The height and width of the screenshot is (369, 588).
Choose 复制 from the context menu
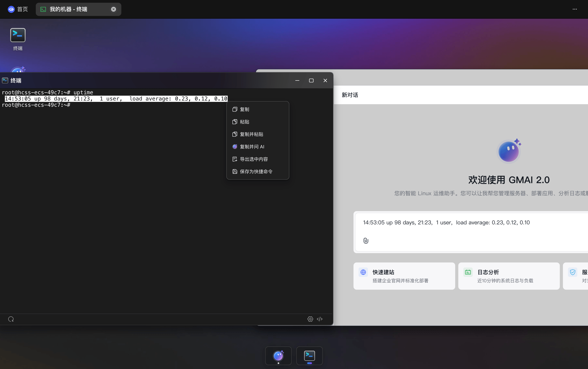pos(258,109)
